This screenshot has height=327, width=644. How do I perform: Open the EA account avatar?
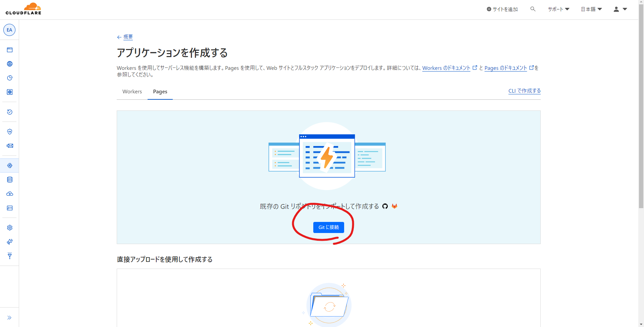click(x=9, y=30)
